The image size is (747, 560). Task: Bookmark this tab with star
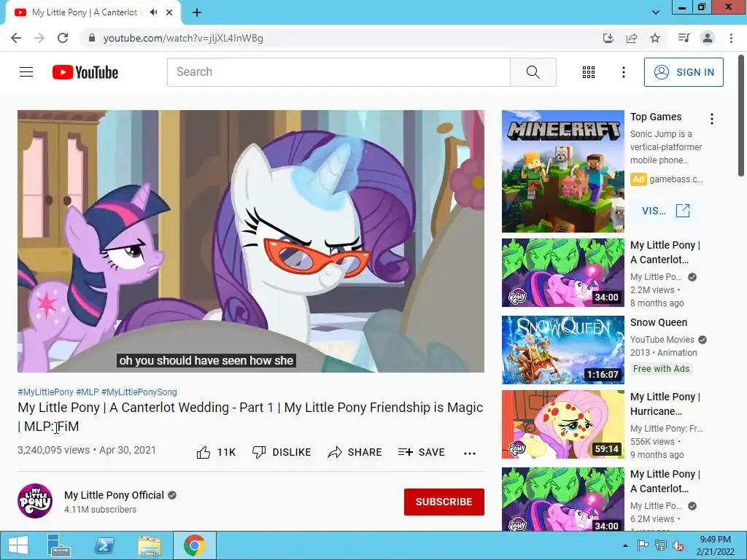click(655, 38)
